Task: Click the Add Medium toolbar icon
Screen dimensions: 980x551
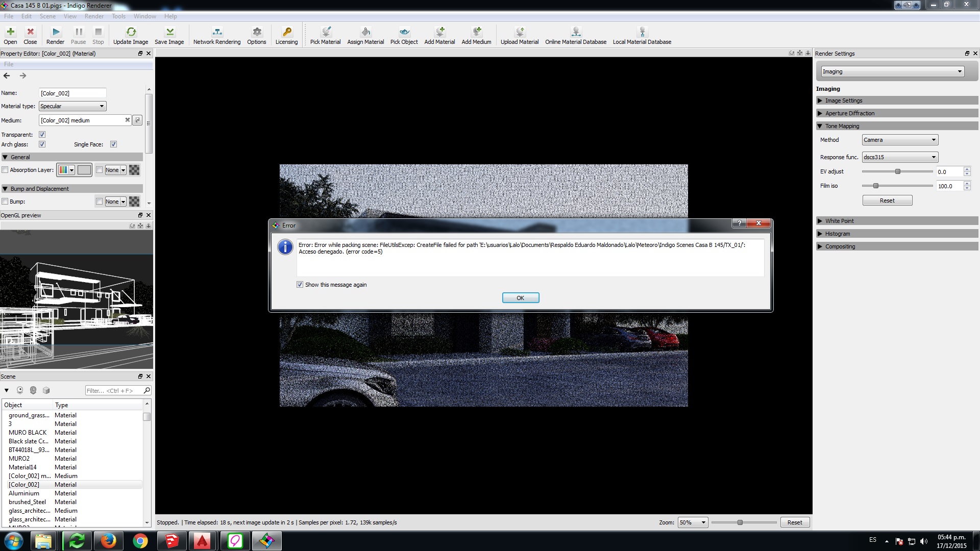Action: pos(476,32)
